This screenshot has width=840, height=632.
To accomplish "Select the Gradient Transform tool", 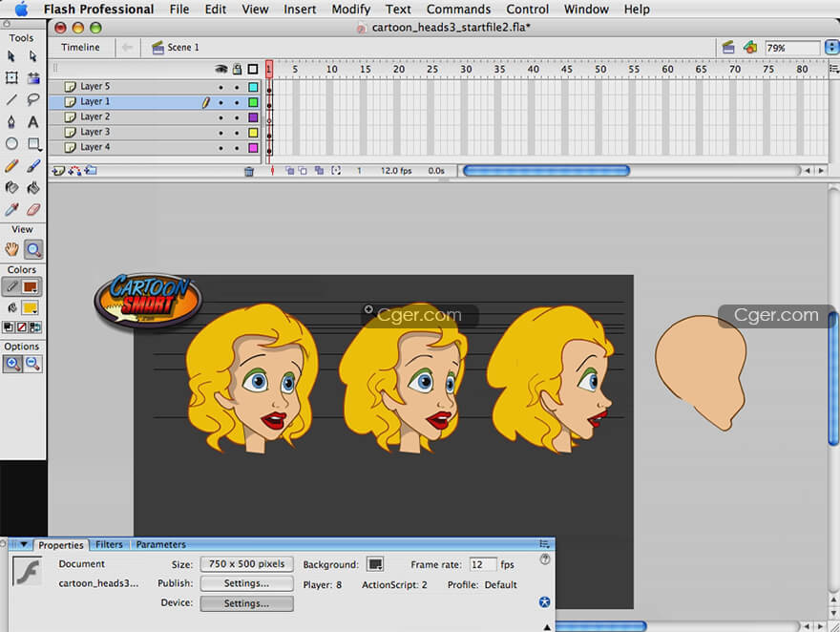I will [x=33, y=78].
